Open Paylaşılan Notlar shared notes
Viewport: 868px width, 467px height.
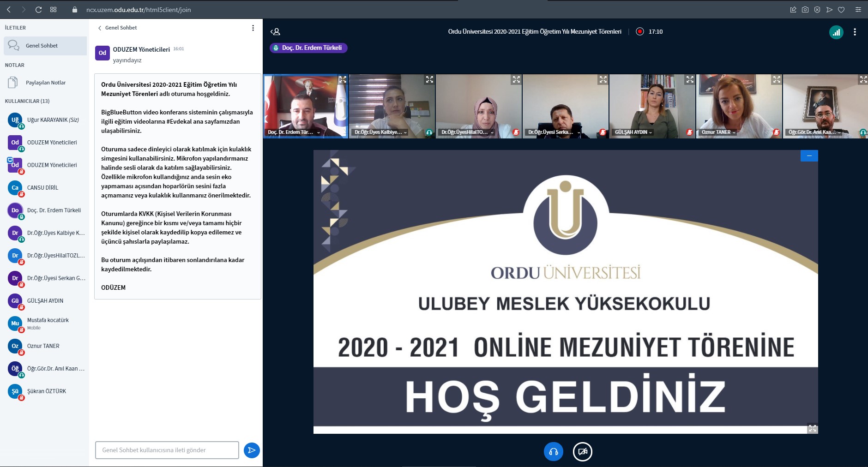(x=45, y=83)
